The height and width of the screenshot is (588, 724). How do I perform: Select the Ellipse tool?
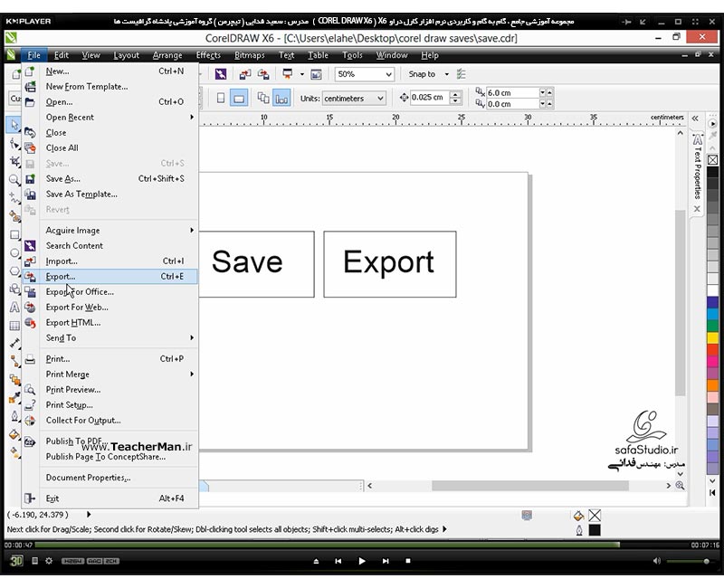click(14, 253)
